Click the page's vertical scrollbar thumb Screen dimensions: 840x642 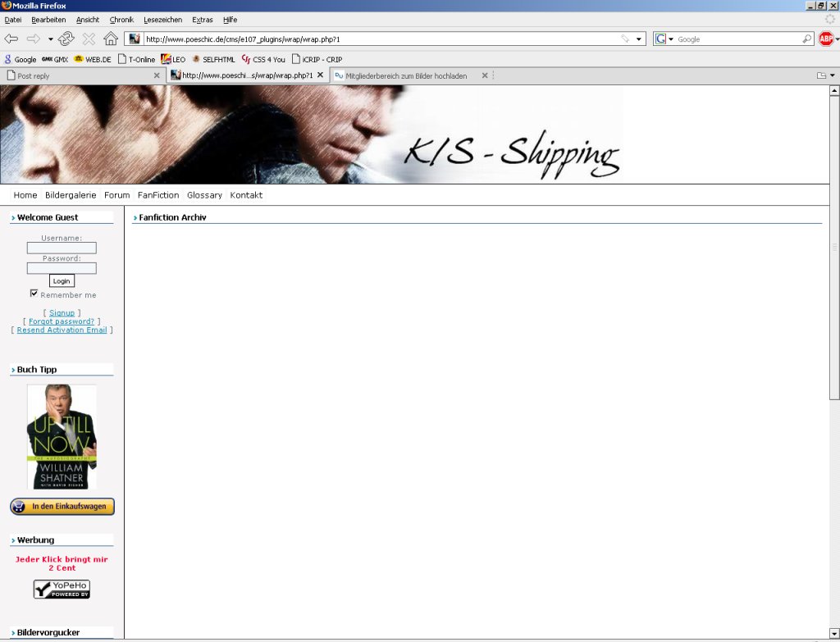(x=834, y=246)
